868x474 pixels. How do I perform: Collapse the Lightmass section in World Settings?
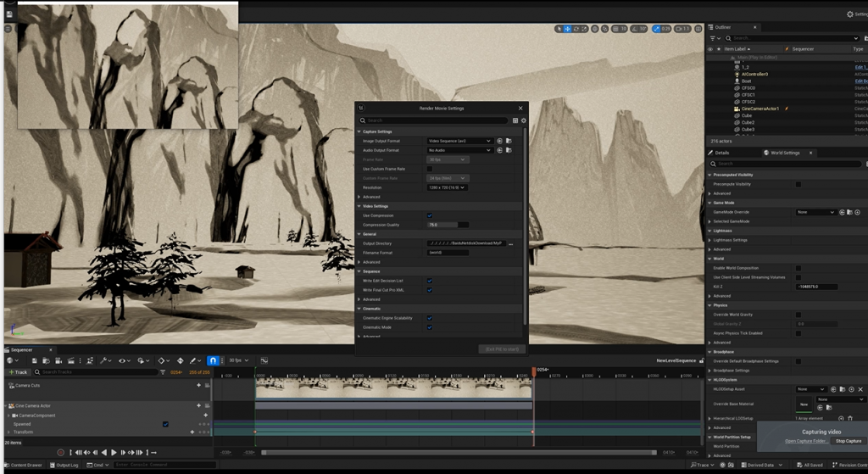710,231
